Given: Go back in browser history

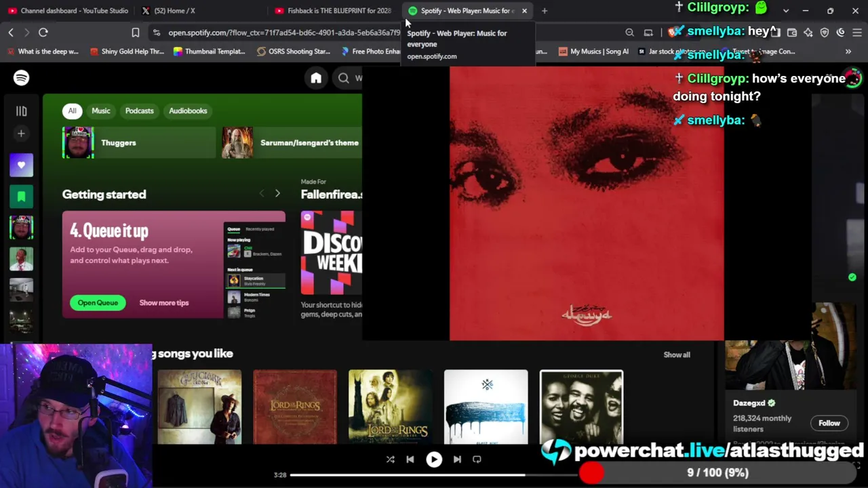Looking at the screenshot, I should (11, 33).
